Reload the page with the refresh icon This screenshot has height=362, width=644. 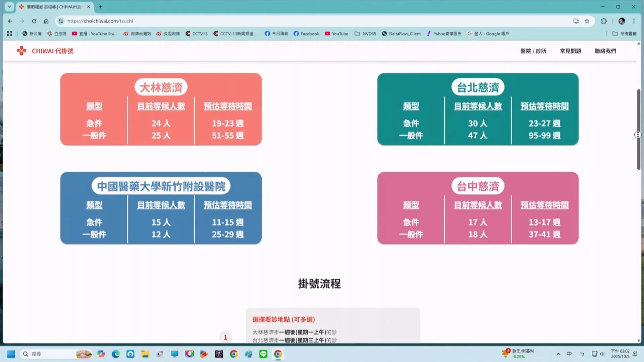(34, 21)
